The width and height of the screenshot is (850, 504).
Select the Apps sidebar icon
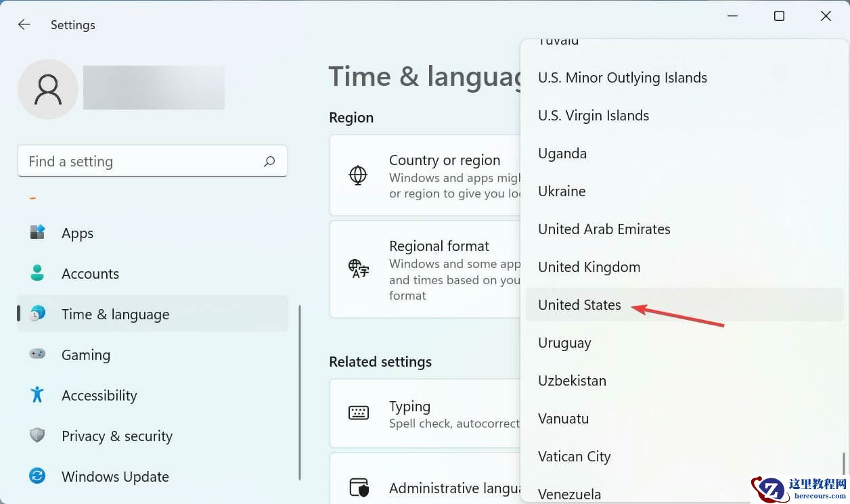37,233
